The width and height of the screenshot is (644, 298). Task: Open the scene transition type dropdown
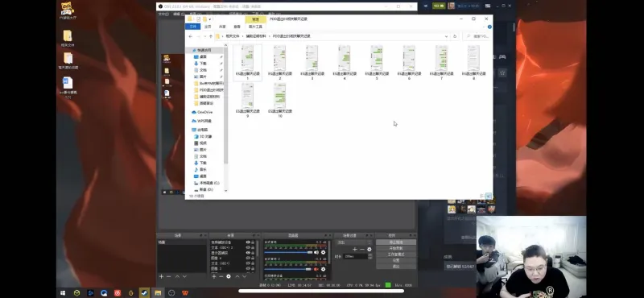353,242
